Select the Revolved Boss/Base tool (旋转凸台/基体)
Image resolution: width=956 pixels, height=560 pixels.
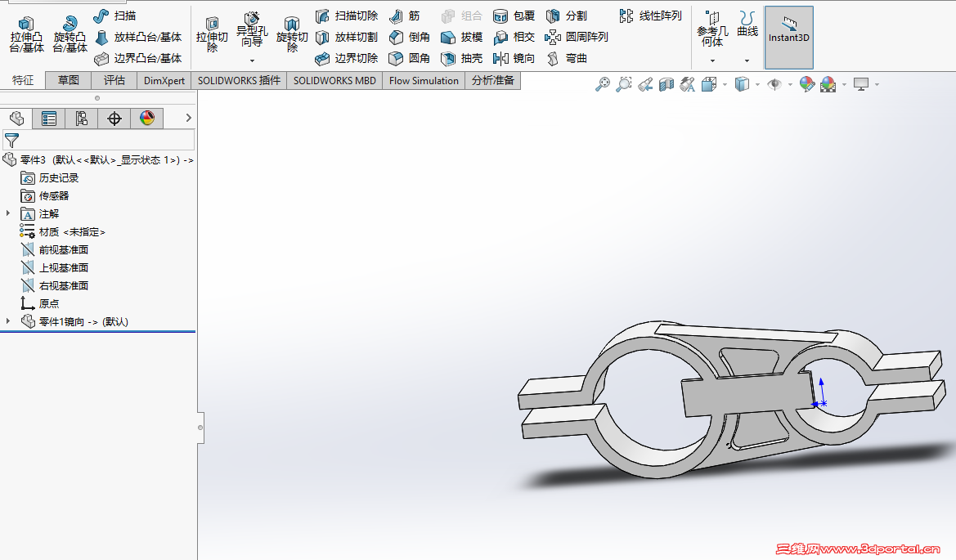tap(70, 34)
